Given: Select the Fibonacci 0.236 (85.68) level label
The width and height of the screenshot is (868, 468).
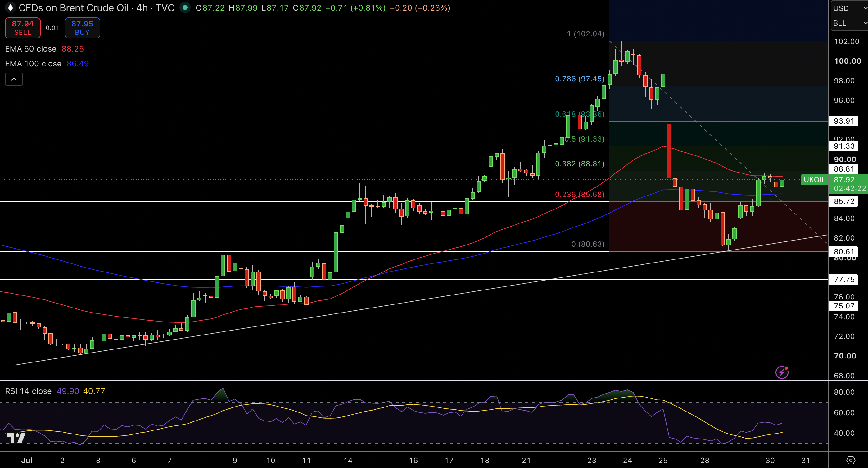Looking at the screenshot, I should click(x=580, y=194).
